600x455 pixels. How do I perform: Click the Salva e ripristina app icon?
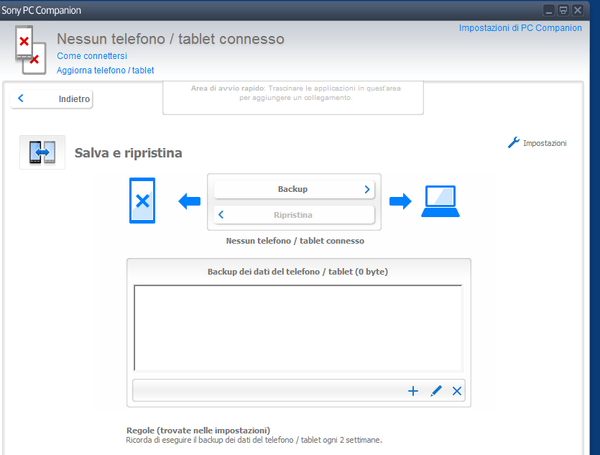tap(42, 152)
